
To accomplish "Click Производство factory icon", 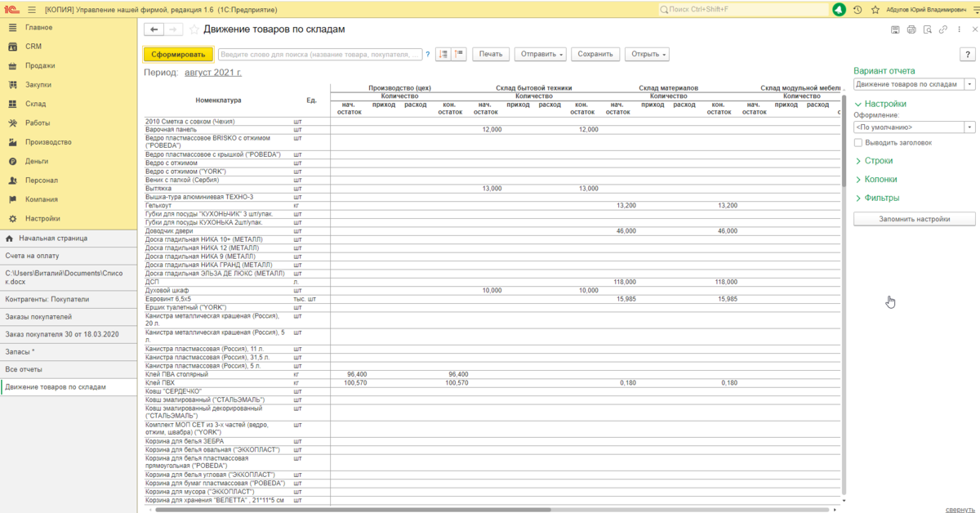I will coord(13,142).
